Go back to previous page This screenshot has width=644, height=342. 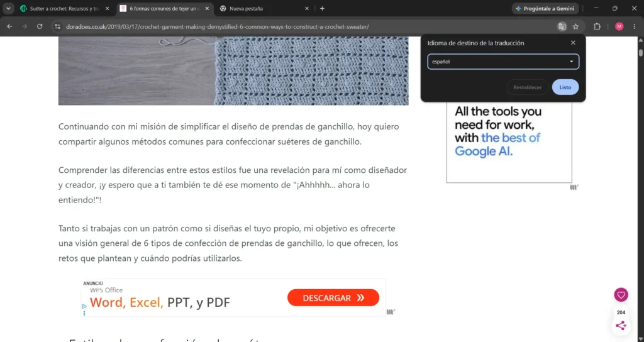click(x=10, y=26)
